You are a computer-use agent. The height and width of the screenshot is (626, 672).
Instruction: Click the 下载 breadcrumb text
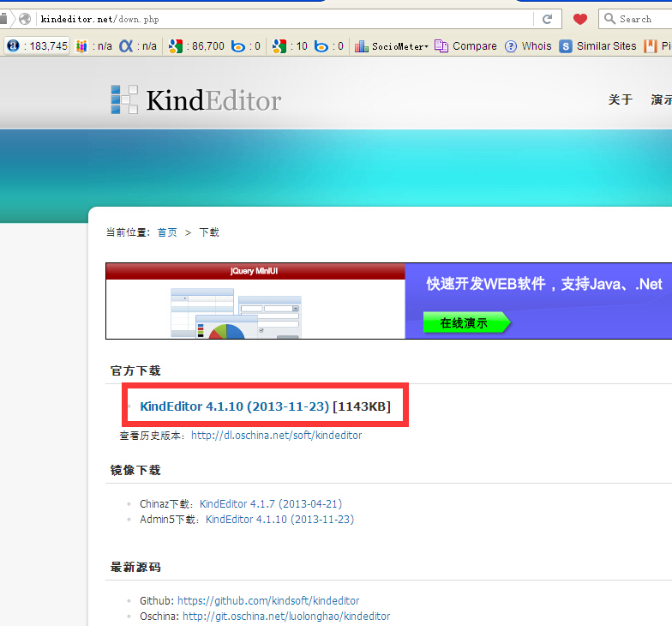tap(209, 232)
